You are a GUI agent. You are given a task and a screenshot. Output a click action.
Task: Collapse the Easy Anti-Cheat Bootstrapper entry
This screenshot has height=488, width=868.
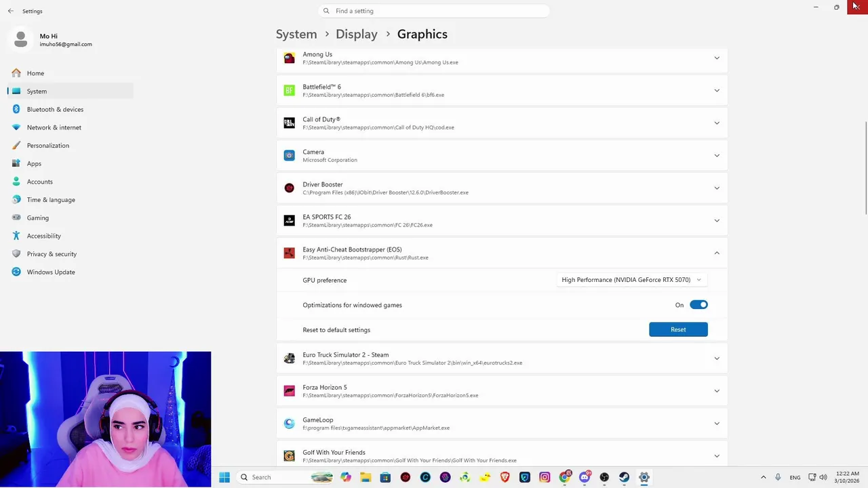point(717,253)
